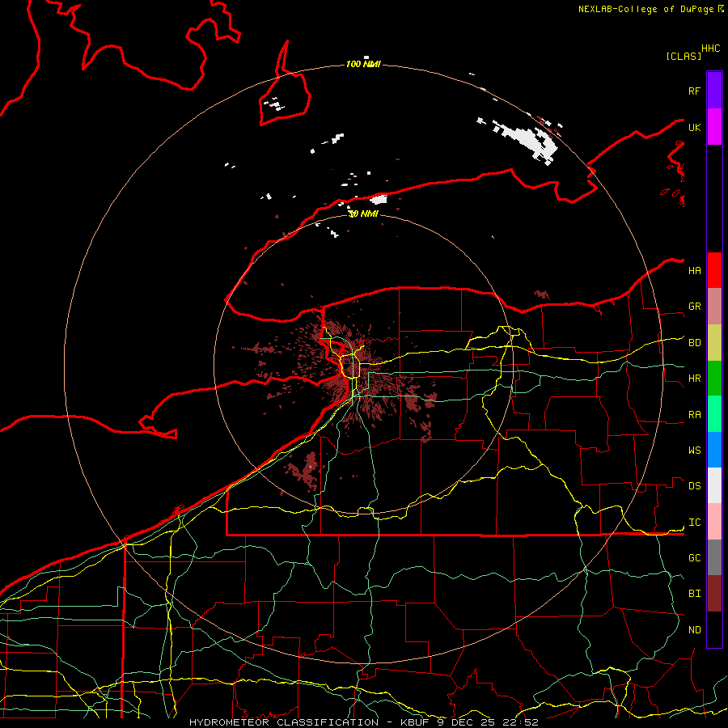Click the BI brown legend color swatch
Viewport: 728px width, 728px height.
coord(714,594)
